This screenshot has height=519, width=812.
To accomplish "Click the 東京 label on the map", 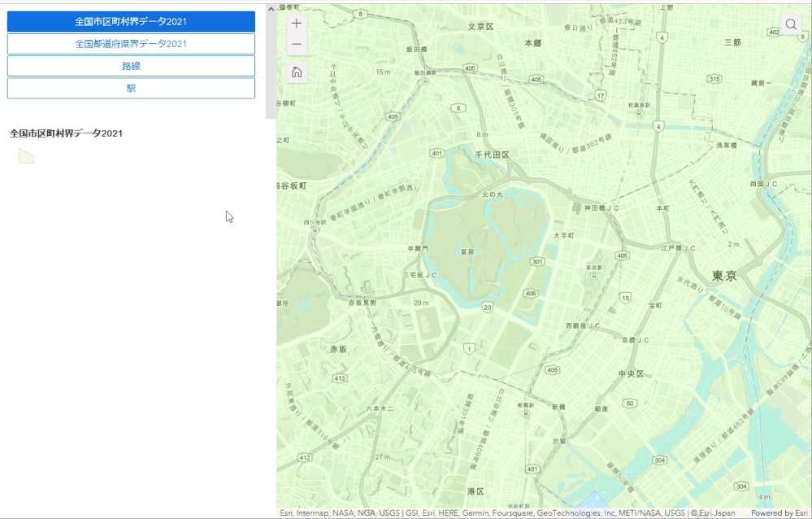I will tap(724, 276).
